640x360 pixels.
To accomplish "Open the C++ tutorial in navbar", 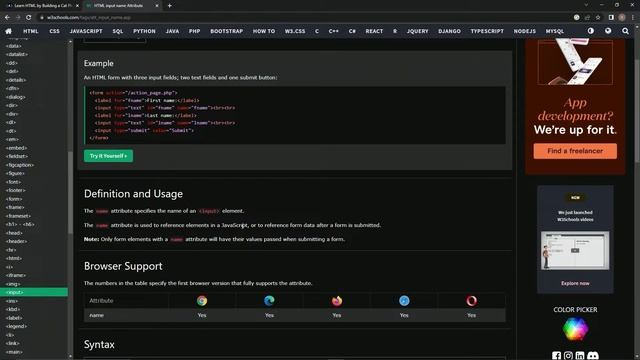I will pos(333,31).
